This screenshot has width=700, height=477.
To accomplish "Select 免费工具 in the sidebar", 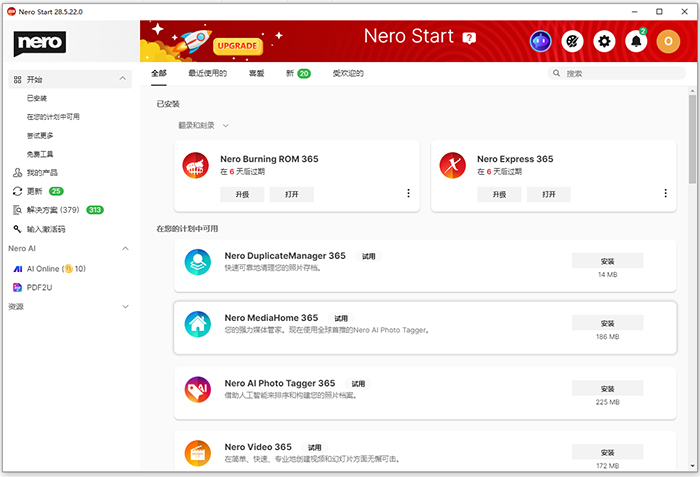I will click(x=40, y=154).
